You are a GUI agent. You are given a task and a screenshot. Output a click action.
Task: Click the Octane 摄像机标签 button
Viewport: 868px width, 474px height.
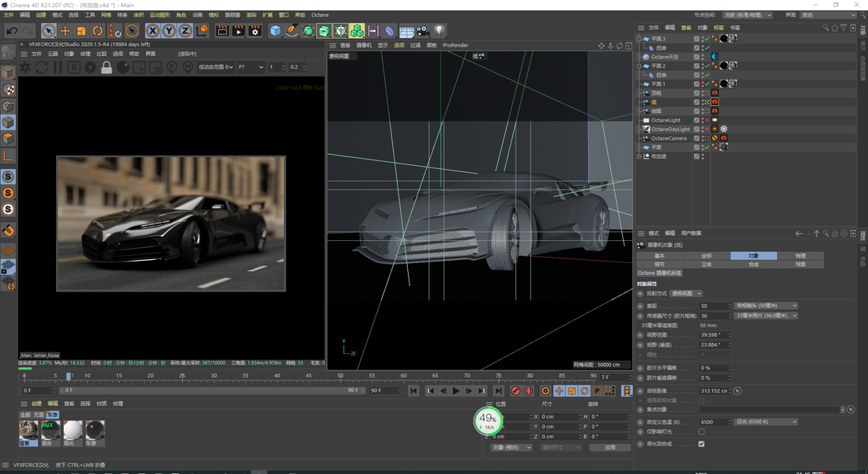click(659, 273)
